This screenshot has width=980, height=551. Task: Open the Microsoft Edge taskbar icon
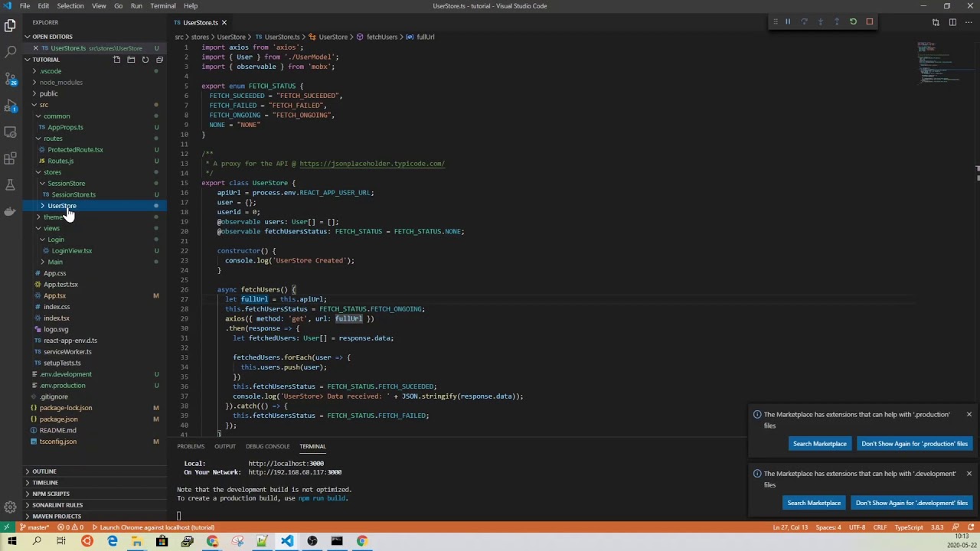click(112, 541)
